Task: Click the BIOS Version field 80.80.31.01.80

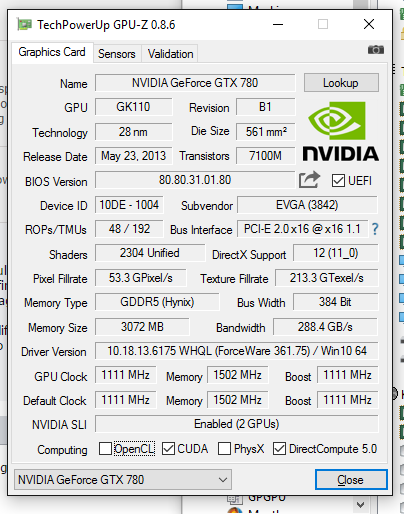Action: (x=195, y=180)
